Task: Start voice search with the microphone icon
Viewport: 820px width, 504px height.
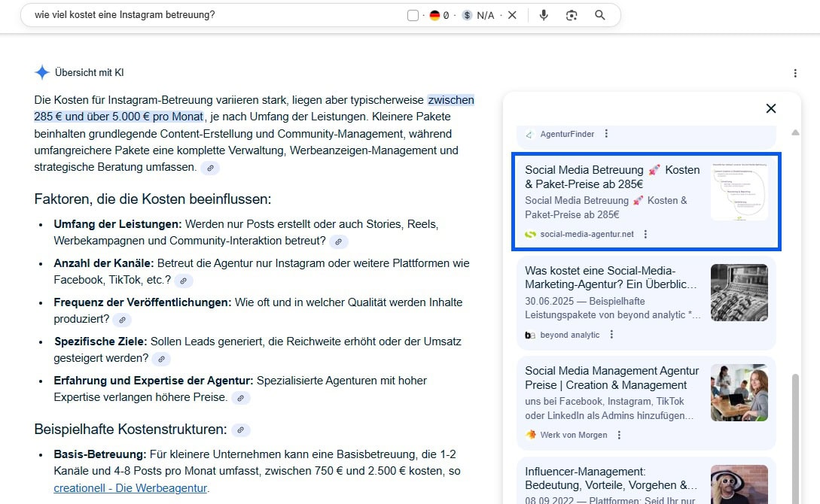Action: coord(544,15)
